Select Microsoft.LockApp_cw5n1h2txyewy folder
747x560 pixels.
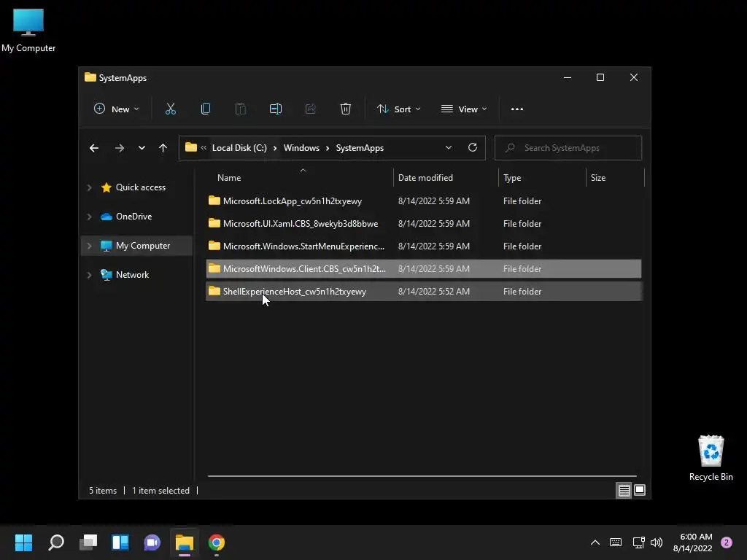(x=424, y=201)
